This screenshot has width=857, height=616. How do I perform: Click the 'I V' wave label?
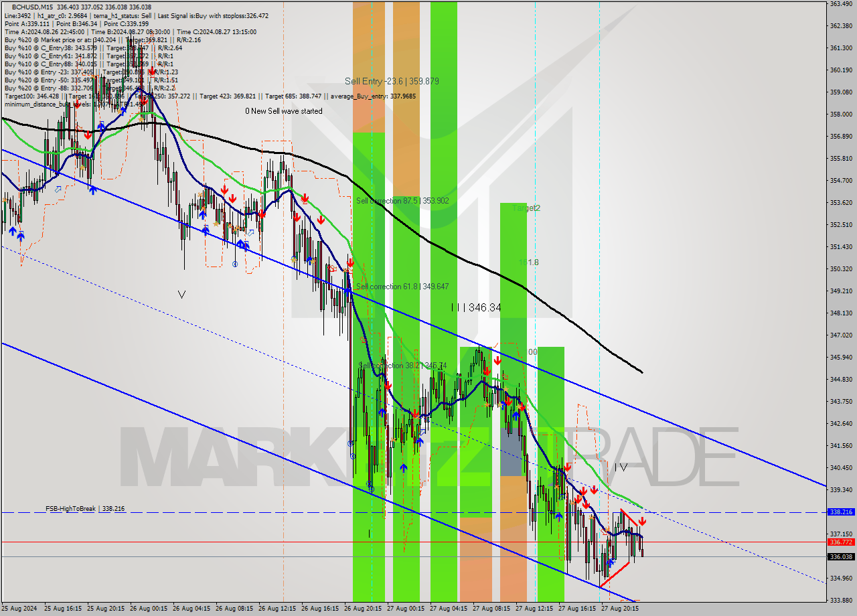(621, 467)
